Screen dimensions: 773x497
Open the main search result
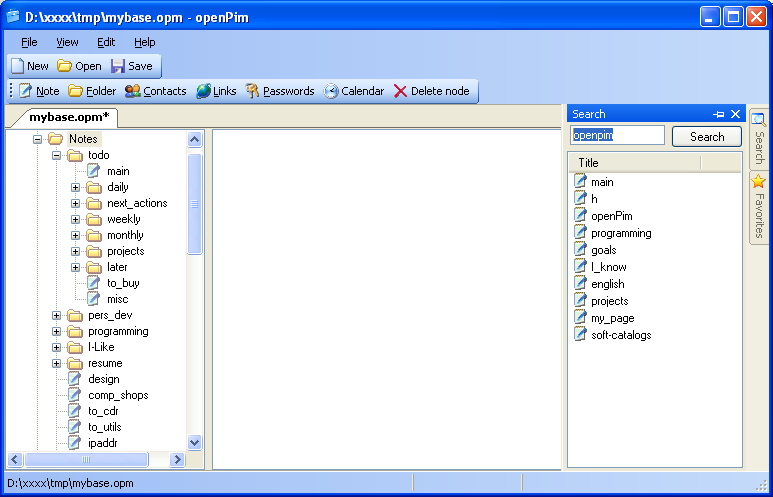[602, 182]
